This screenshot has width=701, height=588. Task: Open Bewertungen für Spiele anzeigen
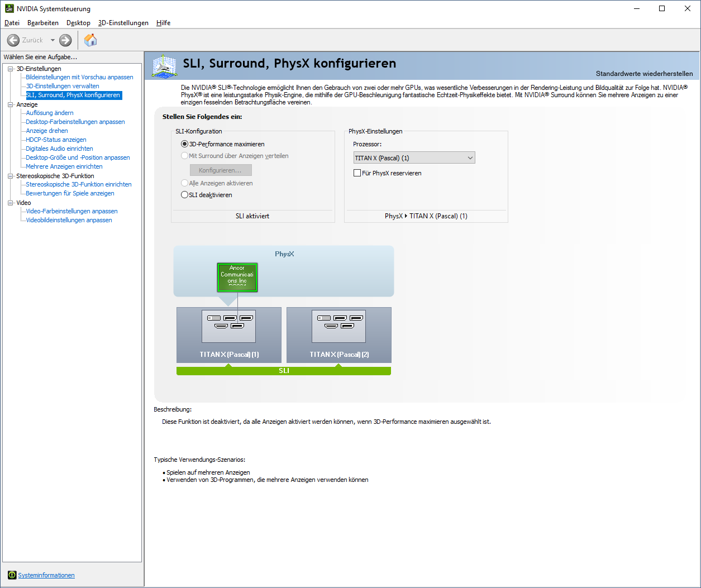click(70, 193)
